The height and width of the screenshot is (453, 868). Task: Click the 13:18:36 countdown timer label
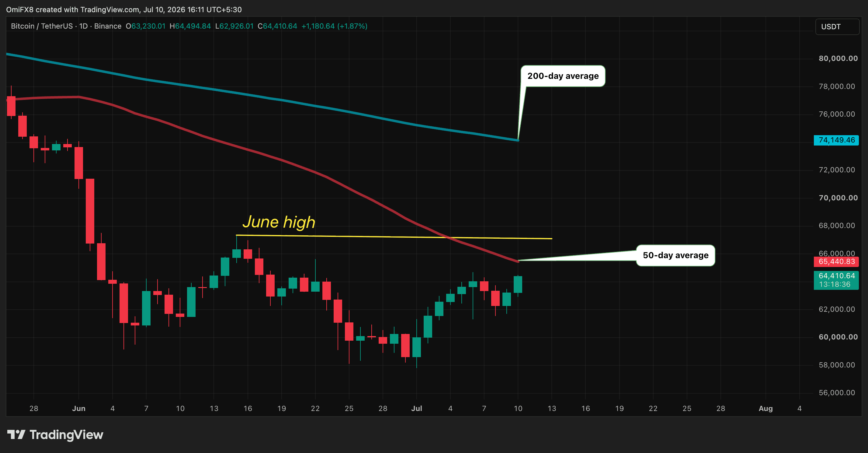(x=834, y=284)
